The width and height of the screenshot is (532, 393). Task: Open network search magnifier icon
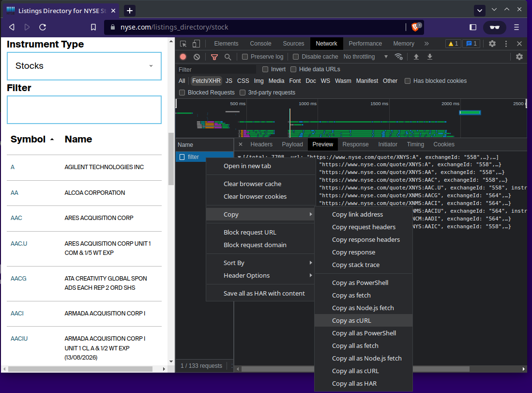pyautogui.click(x=228, y=57)
